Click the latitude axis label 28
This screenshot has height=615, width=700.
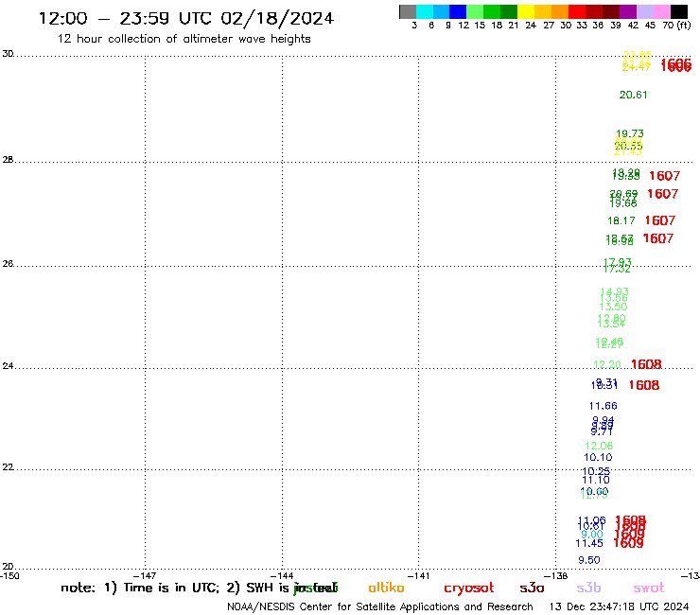(x=8, y=160)
